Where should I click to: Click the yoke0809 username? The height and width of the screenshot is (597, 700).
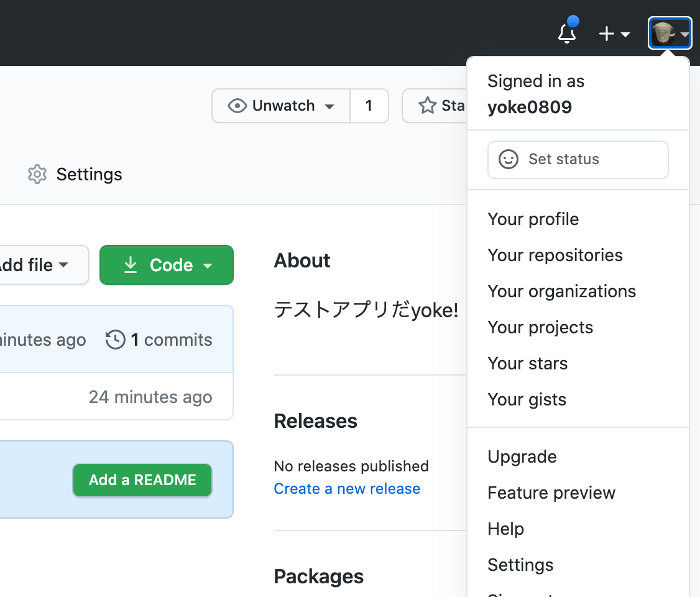pos(530,107)
